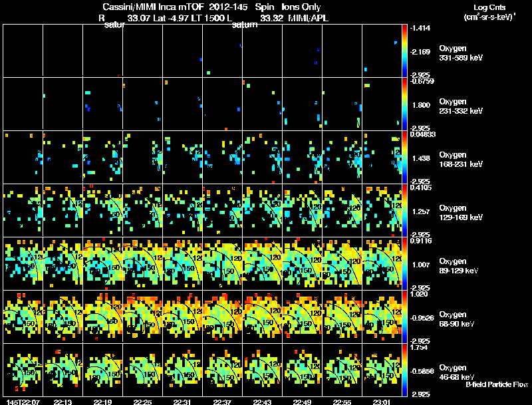Open the 23:01 panel in 168-231 keV row
Screen dimensions: 532x405
[382, 157]
